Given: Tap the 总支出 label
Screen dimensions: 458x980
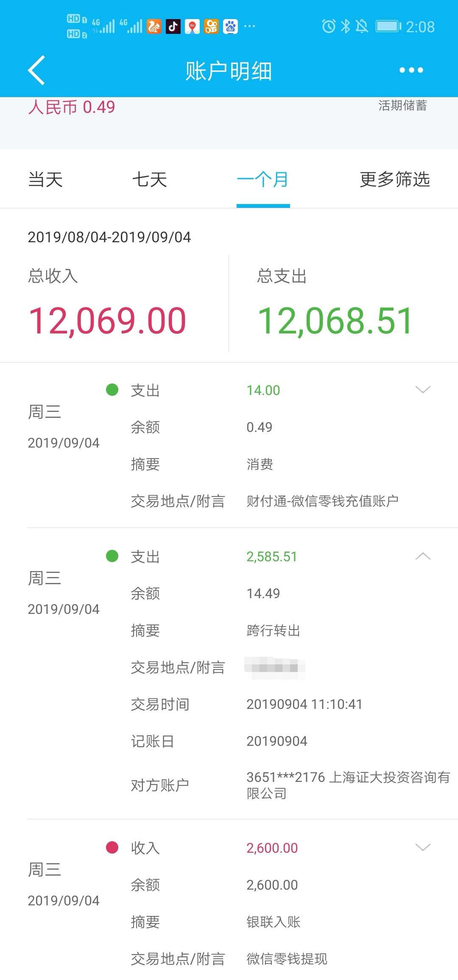Looking at the screenshot, I should [x=282, y=276].
